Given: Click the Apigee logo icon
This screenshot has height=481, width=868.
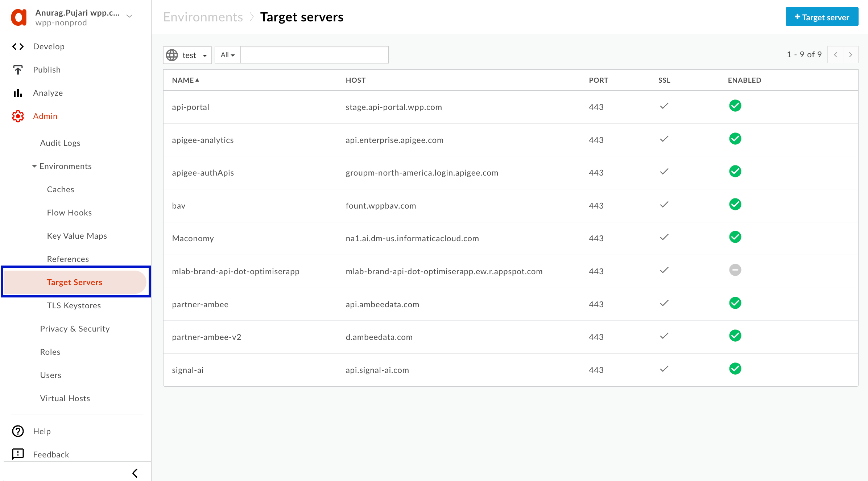Looking at the screenshot, I should [x=19, y=17].
